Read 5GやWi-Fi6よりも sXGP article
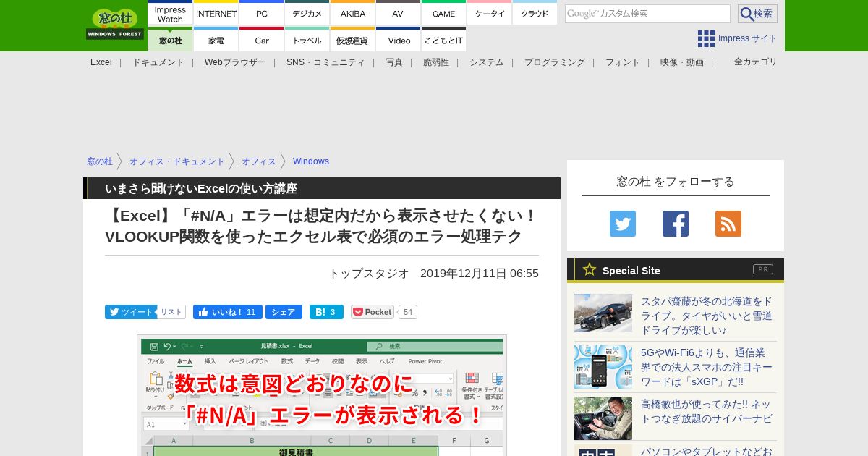868x456 pixels. [x=707, y=367]
